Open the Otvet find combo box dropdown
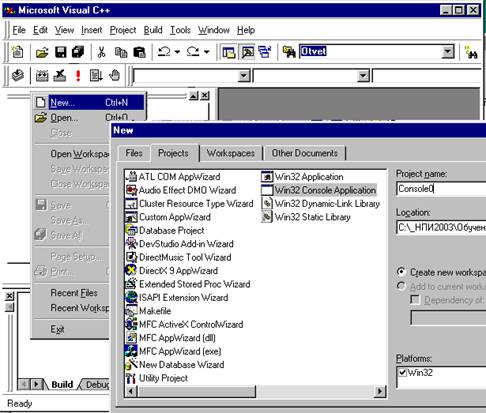 click(x=448, y=52)
